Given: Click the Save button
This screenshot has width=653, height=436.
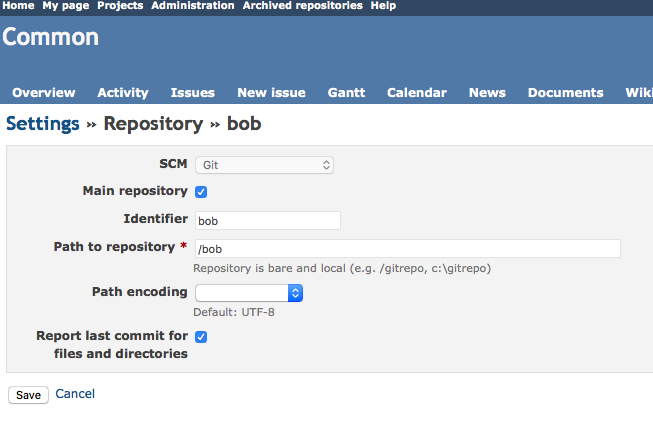Looking at the screenshot, I should click(28, 395).
